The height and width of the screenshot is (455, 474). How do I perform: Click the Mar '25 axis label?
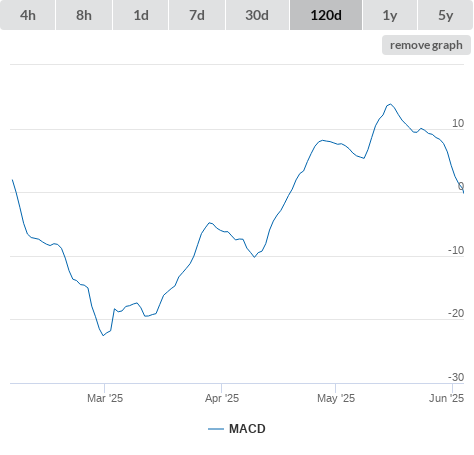[105, 398]
